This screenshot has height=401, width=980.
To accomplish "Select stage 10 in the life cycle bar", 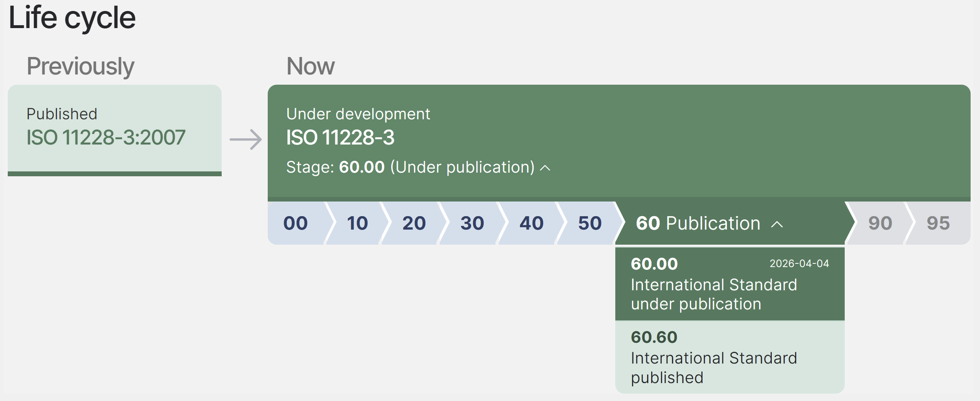I will coord(357,223).
